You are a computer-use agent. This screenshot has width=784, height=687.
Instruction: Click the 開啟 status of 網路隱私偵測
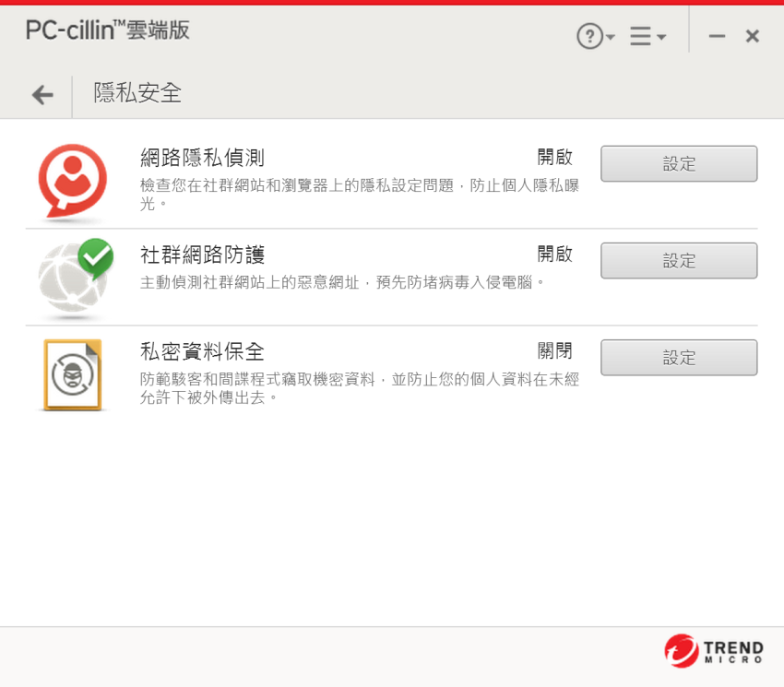pos(554,157)
